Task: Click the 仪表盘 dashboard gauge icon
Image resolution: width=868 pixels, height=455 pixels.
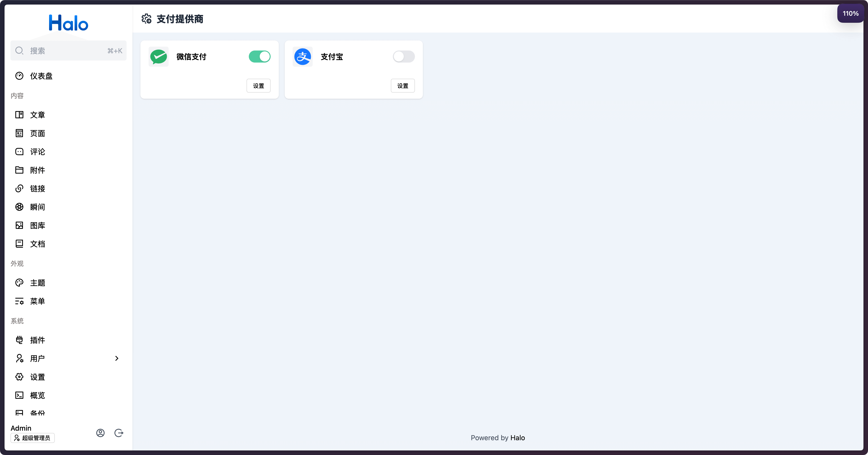Action: [x=19, y=76]
